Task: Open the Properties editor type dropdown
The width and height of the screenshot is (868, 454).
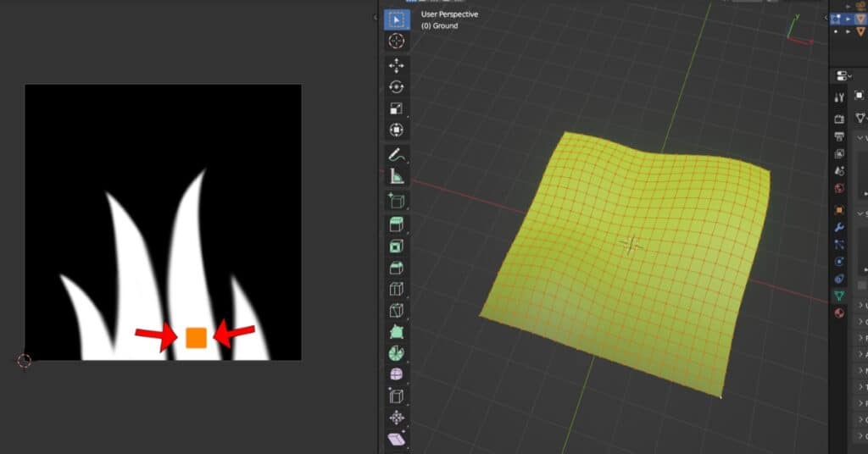Action: (843, 75)
